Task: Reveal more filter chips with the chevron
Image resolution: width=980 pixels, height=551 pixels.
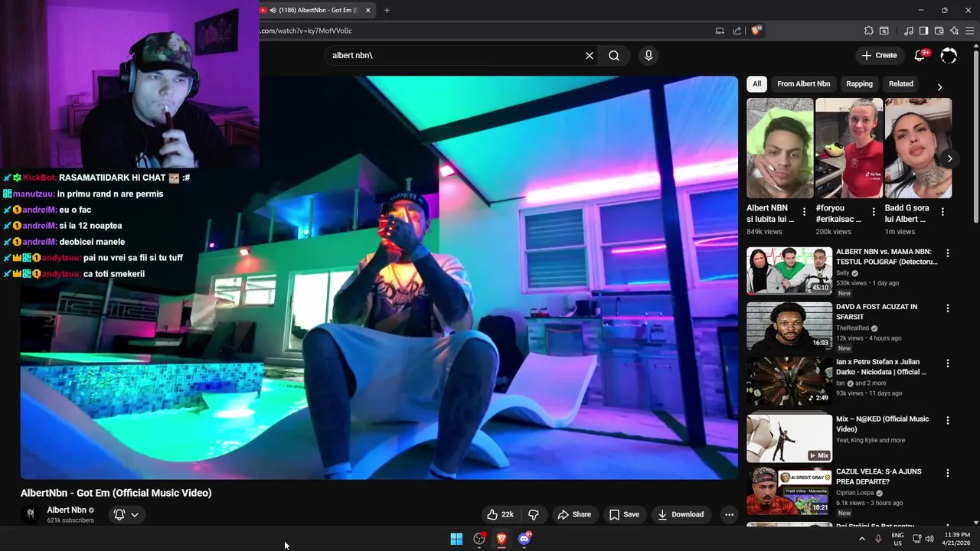Action: 939,86
